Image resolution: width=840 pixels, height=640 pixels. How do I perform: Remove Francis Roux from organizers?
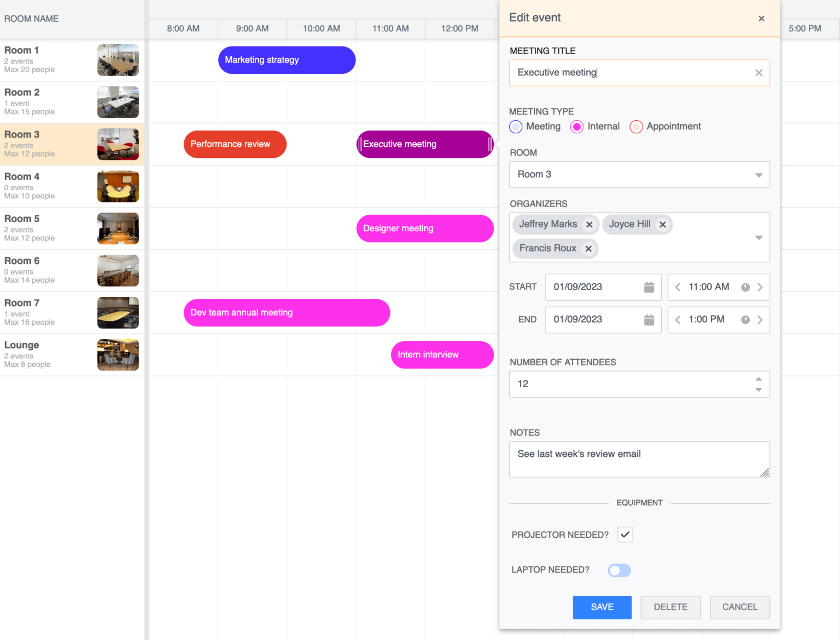588,248
